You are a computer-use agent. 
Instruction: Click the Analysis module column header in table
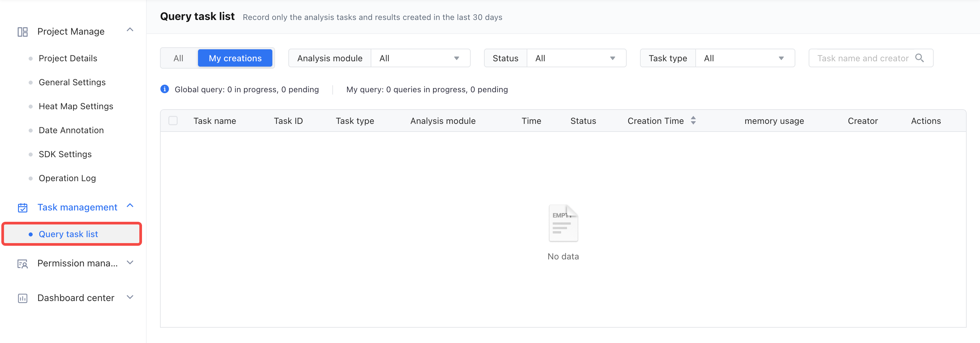pos(443,121)
